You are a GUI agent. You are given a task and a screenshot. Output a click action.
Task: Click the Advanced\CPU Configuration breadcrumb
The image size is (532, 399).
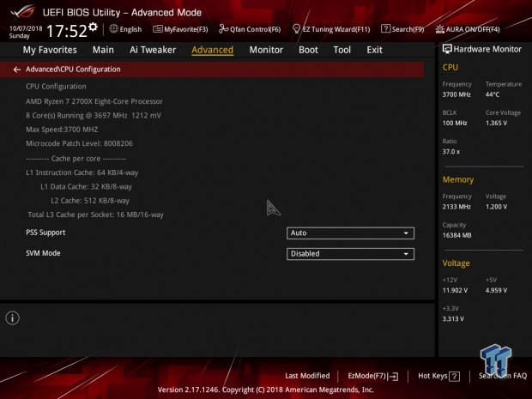(73, 70)
